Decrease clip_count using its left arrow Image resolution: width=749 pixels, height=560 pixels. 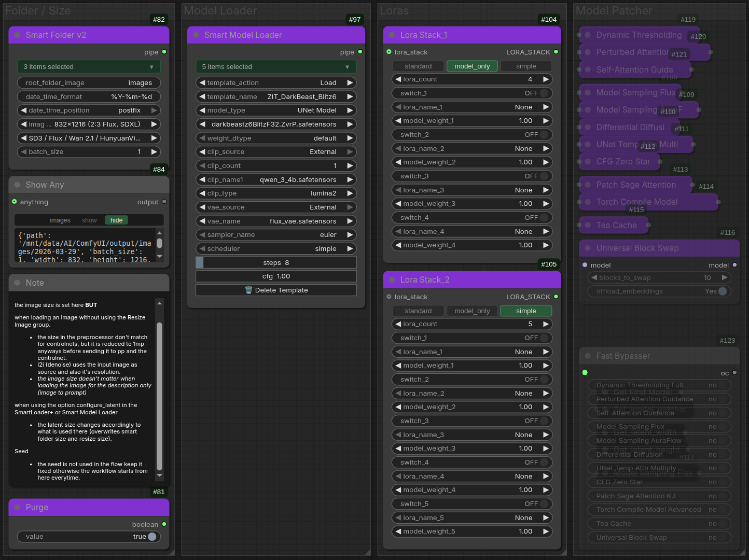pyautogui.click(x=202, y=166)
